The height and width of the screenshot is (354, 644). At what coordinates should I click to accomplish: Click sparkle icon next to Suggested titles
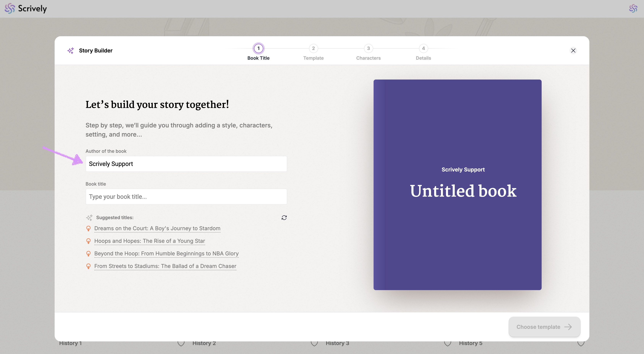[89, 218]
